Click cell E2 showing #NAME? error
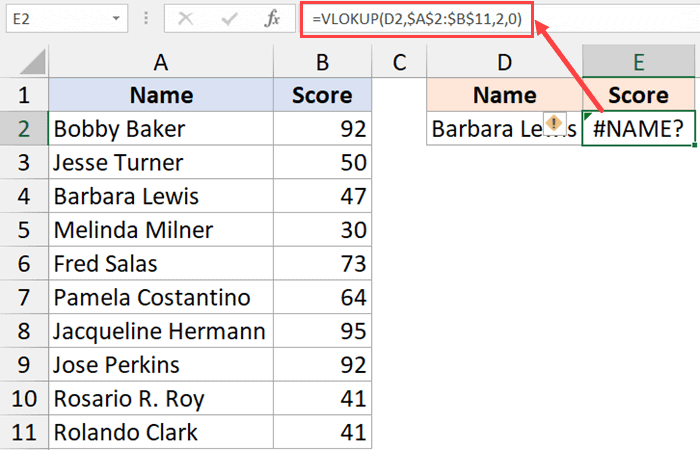 639,130
